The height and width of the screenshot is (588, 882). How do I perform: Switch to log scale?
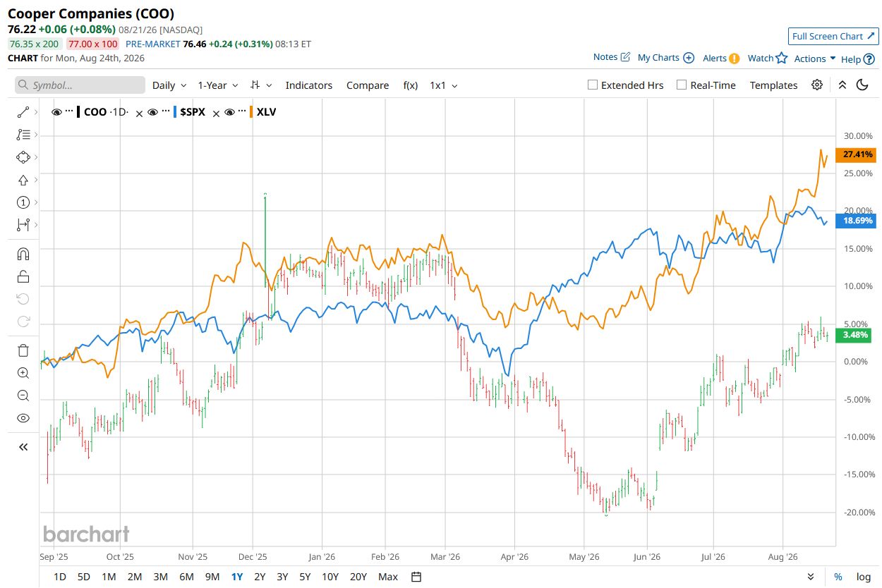[x=864, y=577]
